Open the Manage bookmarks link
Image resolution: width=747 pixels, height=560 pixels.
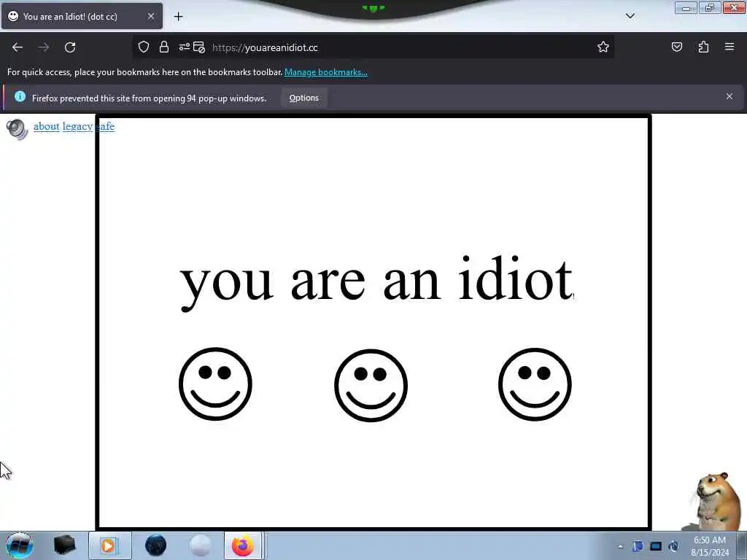pyautogui.click(x=326, y=72)
